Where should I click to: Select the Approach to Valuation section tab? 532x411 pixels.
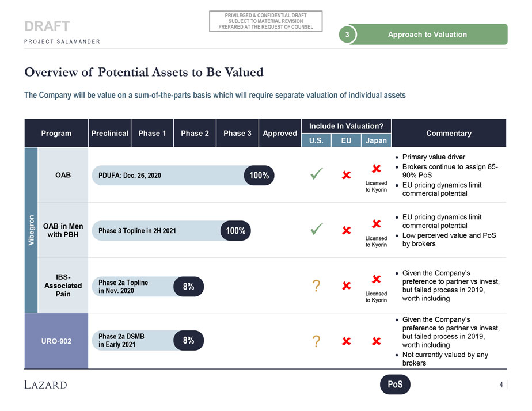427,35
